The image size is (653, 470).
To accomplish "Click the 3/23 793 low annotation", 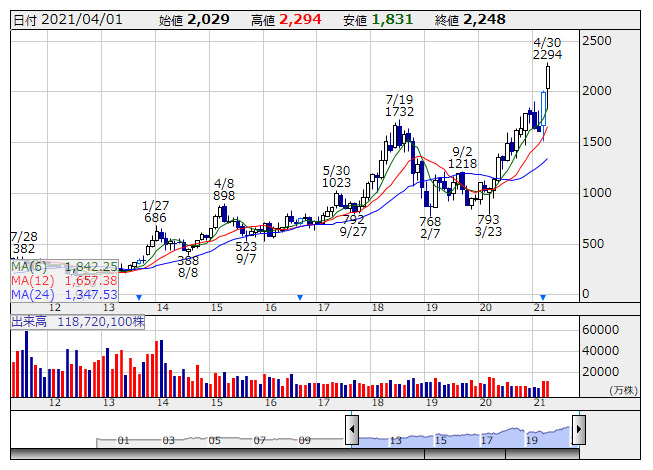I will 488,226.
